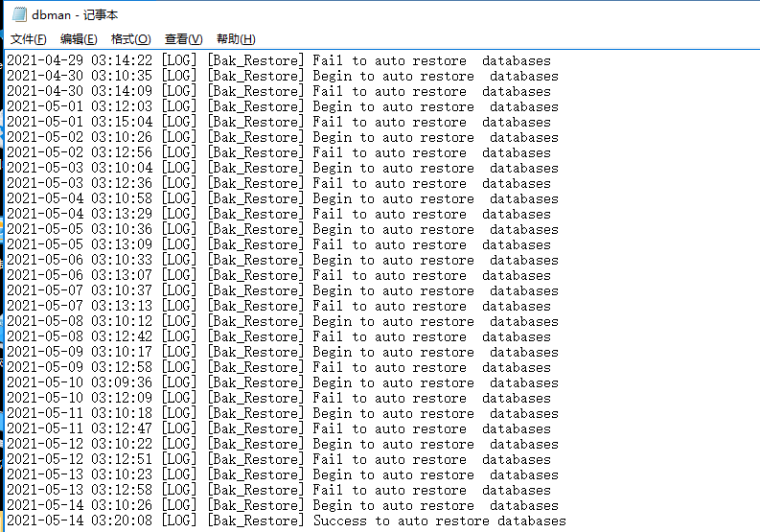Image resolution: width=760 pixels, height=532 pixels.
Task: Click the log line dated 2021-05-09 03:10:17
Action: click(x=283, y=352)
